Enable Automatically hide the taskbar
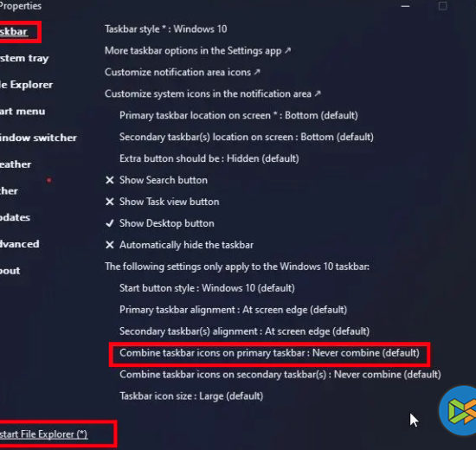The width and height of the screenshot is (476, 450). click(x=179, y=245)
